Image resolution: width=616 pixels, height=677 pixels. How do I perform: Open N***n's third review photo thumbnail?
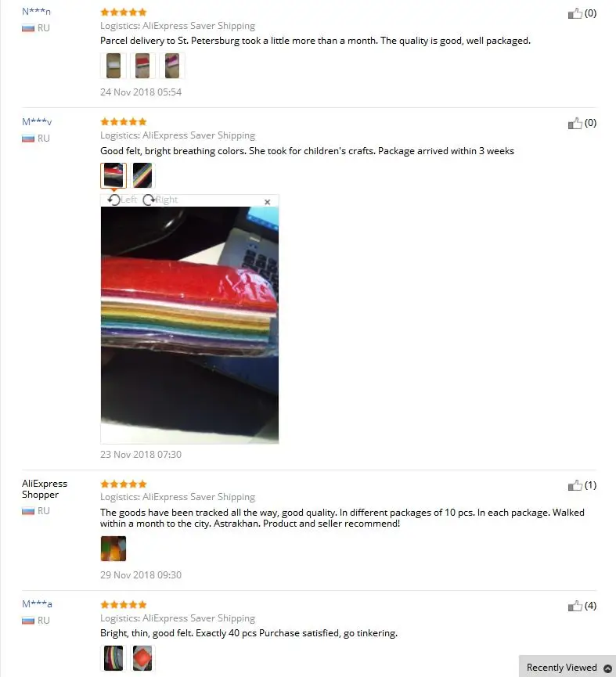[171, 66]
